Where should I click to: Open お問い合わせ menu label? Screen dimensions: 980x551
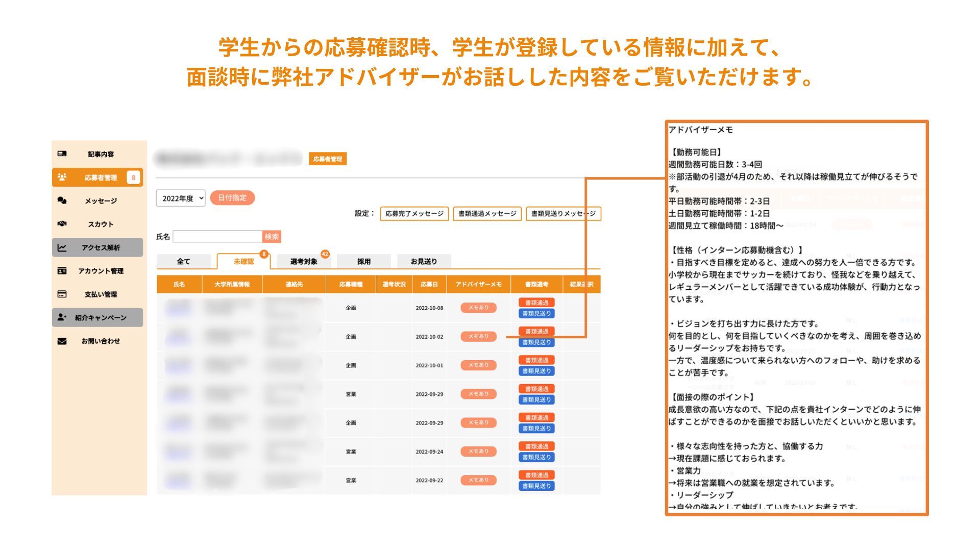(101, 341)
